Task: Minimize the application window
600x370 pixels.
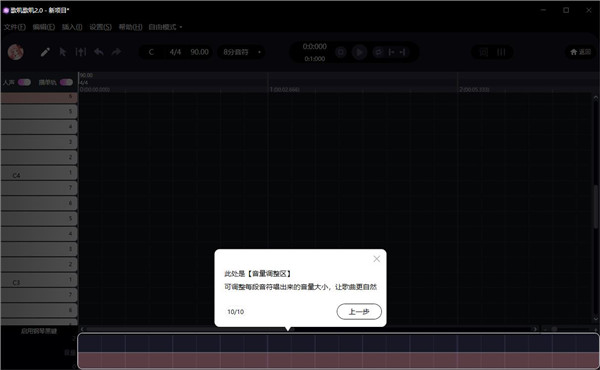Action: tap(543, 10)
